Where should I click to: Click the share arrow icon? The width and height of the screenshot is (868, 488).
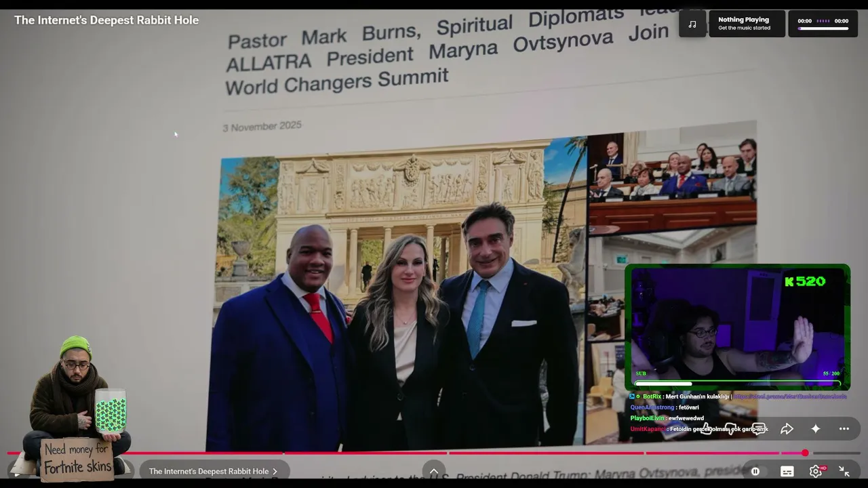787,429
